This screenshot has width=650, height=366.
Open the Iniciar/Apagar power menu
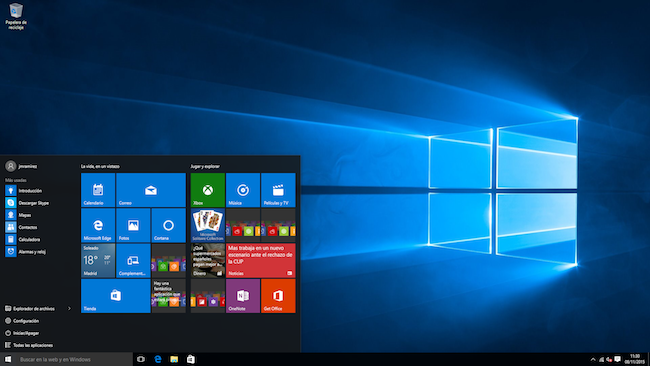click(22, 333)
